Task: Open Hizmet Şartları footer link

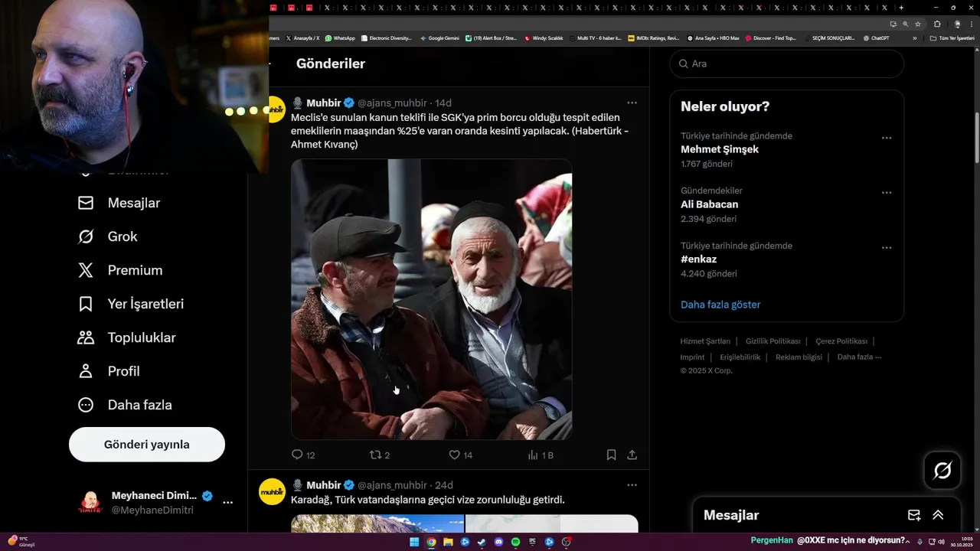Action: coord(705,341)
